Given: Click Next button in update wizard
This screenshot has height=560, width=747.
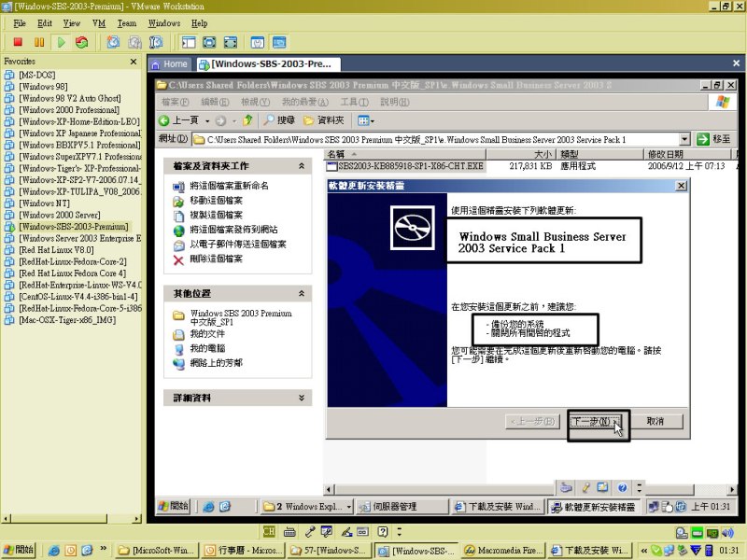Looking at the screenshot, I should pyautogui.click(x=595, y=422).
